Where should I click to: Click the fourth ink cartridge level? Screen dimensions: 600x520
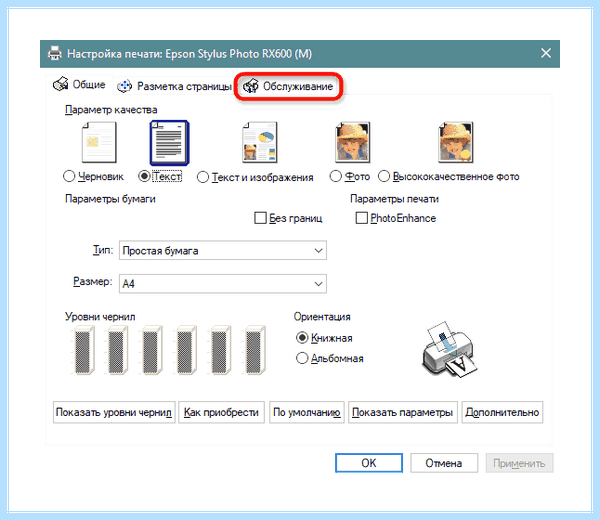185,350
